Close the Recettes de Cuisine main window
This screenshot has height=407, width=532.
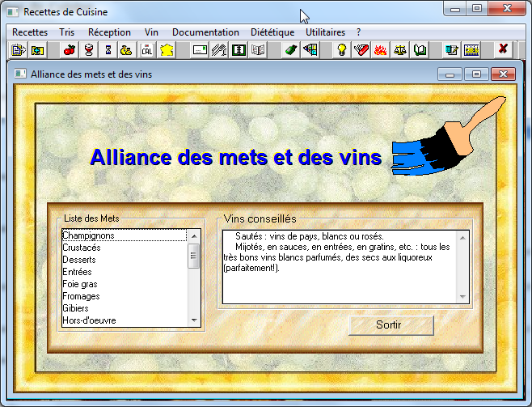[x=507, y=8]
